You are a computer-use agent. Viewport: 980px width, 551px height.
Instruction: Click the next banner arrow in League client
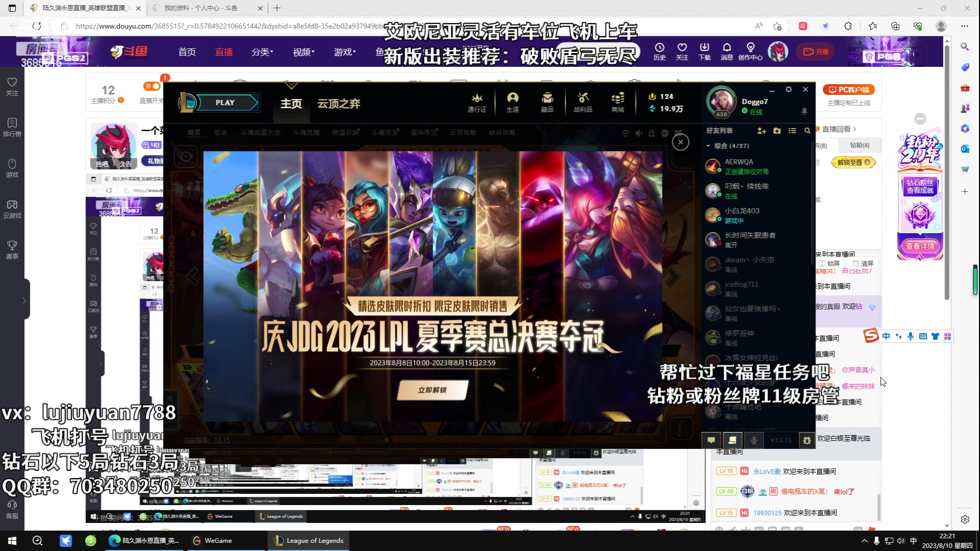coord(673,277)
